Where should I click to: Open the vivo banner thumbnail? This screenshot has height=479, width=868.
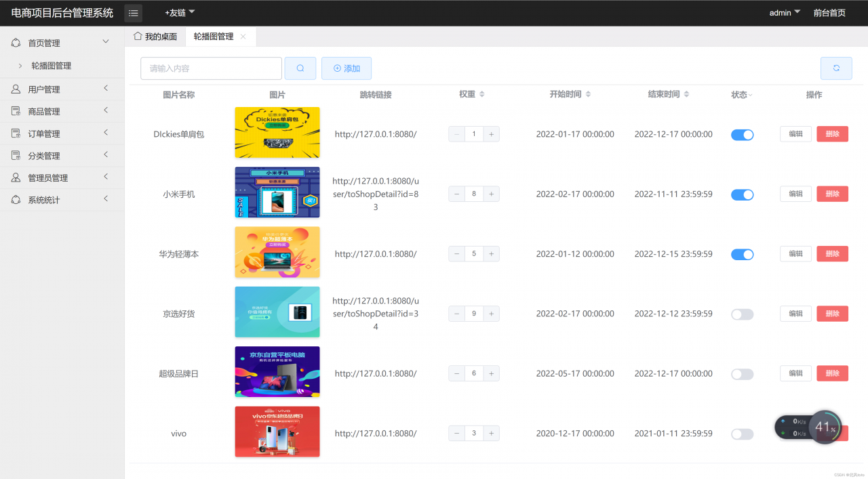(277, 432)
